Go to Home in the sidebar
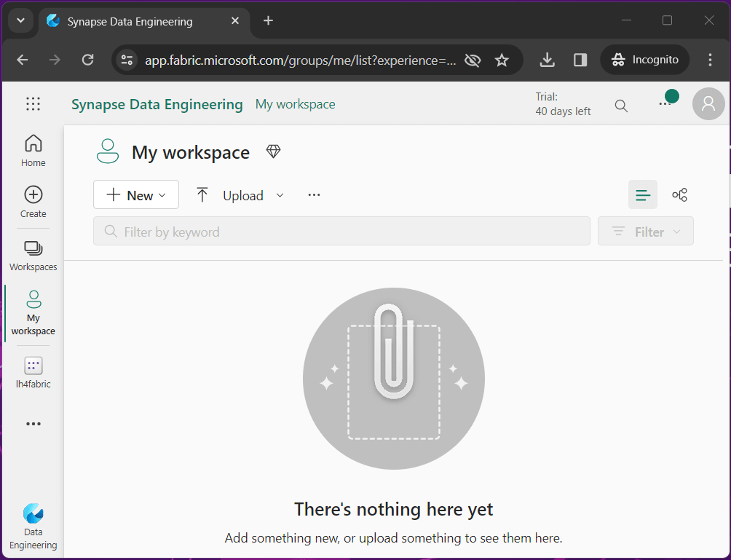The height and width of the screenshot is (560, 731). coord(33,151)
